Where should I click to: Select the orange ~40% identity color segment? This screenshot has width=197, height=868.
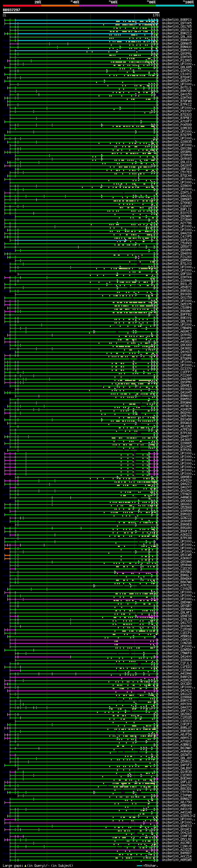pyautogui.click(x=60, y=6)
